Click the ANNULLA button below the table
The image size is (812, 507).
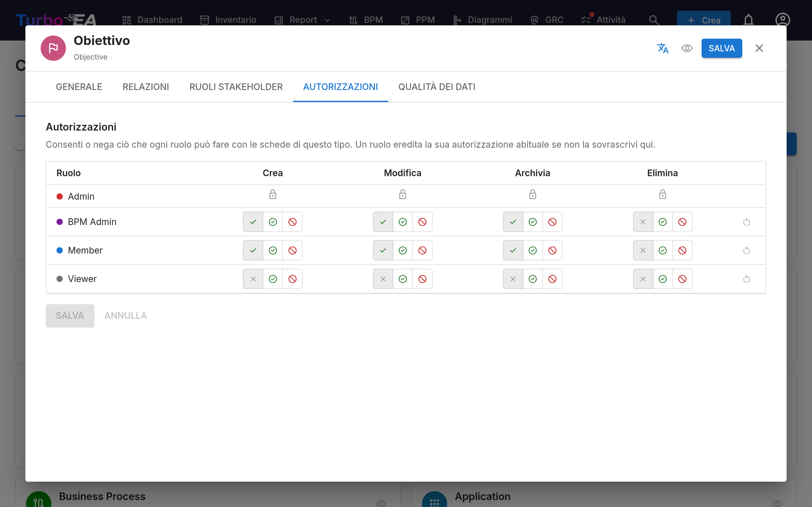[126, 316]
